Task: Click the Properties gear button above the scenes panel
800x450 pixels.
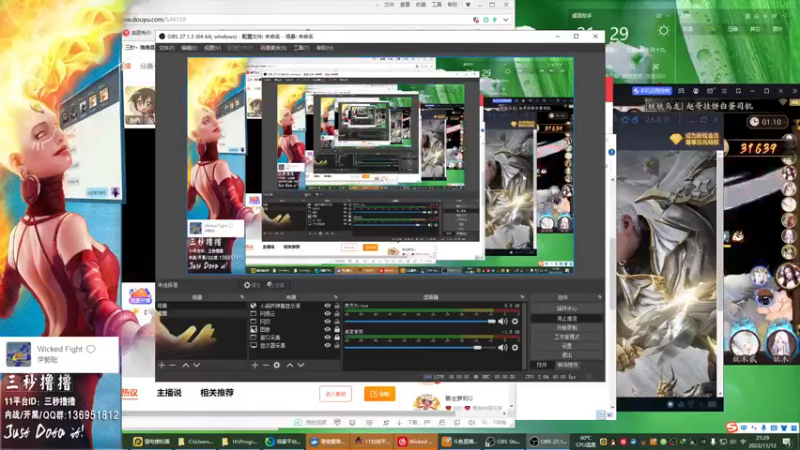Action: (x=252, y=285)
